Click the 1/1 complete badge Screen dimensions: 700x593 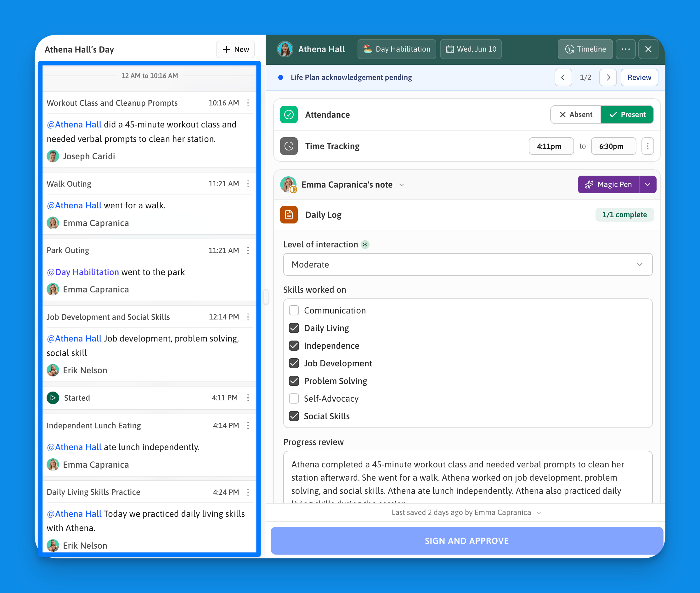pos(624,214)
